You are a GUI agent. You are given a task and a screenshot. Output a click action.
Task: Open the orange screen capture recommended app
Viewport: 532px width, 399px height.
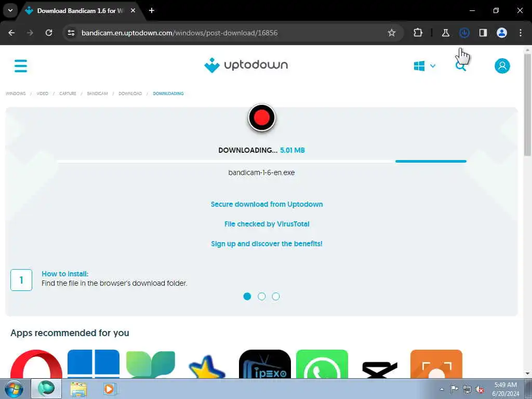coord(436,364)
